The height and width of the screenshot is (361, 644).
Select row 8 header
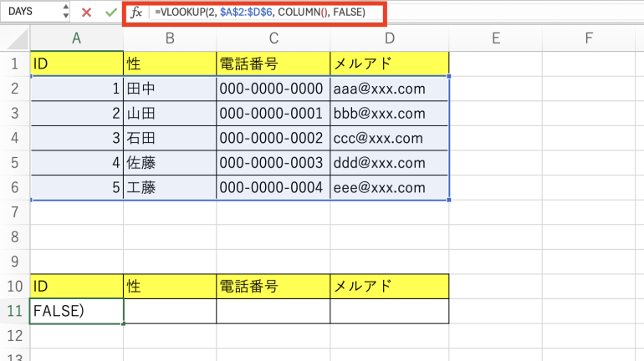(x=15, y=236)
